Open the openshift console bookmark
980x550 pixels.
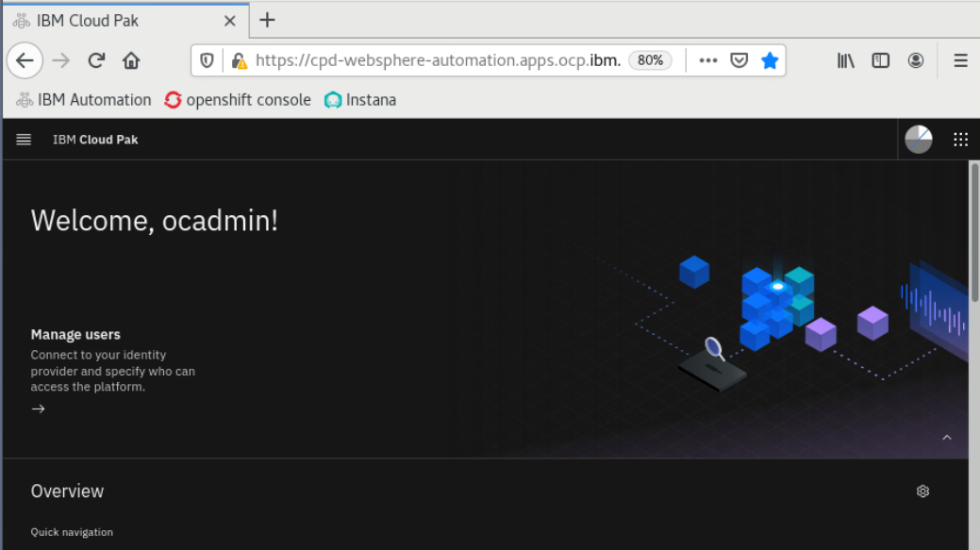coord(237,99)
